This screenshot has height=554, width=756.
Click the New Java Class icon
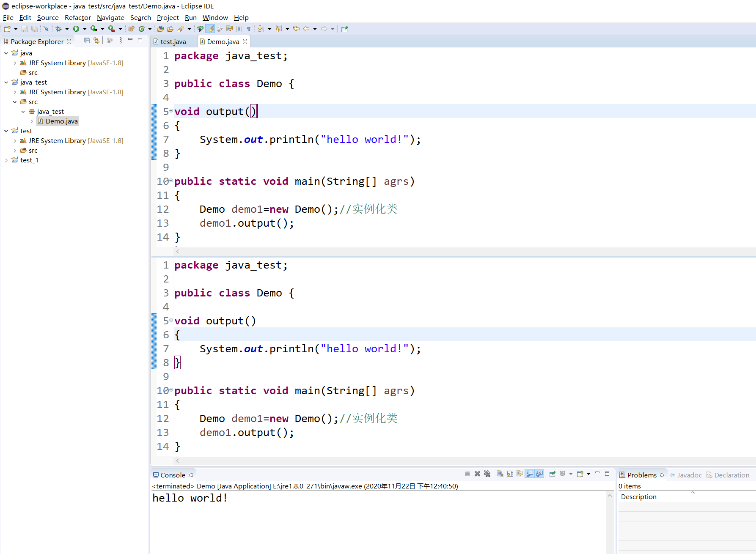142,29
